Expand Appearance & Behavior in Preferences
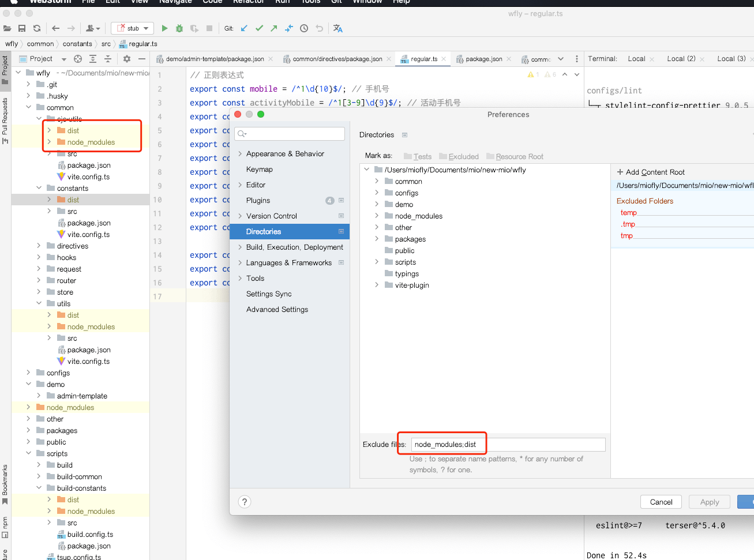The height and width of the screenshot is (560, 754). (x=240, y=154)
